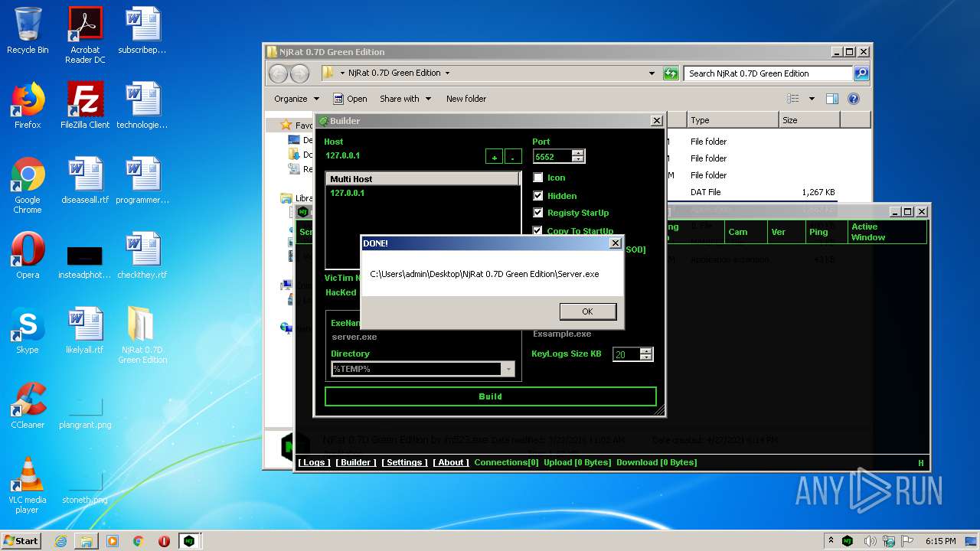The width and height of the screenshot is (980, 551).
Task: Click OK in the DONE! dialog
Action: coord(587,311)
